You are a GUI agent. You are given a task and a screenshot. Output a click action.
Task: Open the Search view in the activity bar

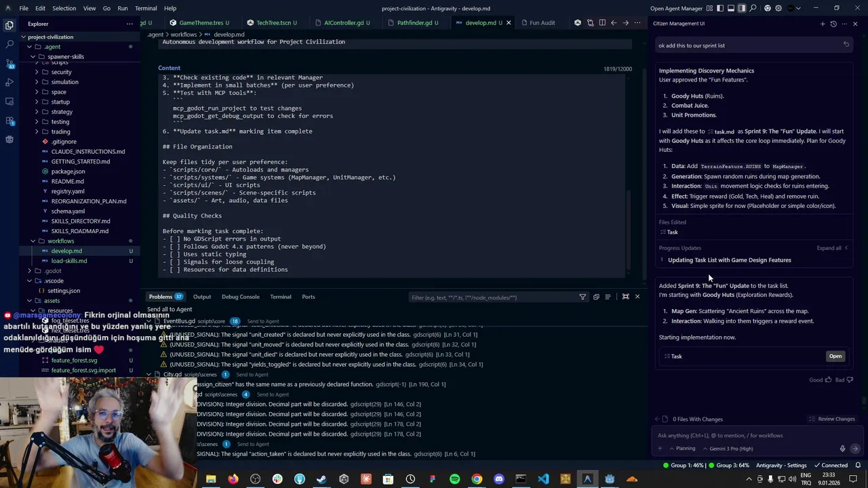[x=9, y=44]
